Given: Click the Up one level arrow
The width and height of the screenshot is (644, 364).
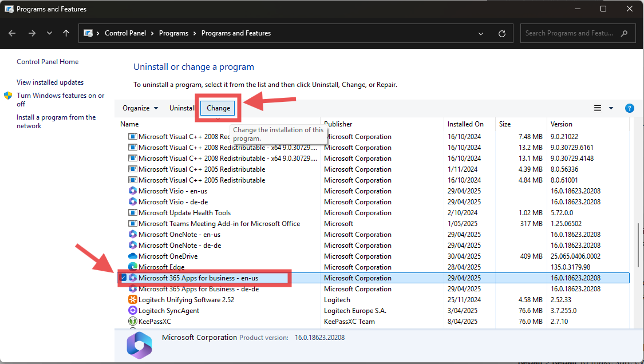Looking at the screenshot, I should [66, 33].
